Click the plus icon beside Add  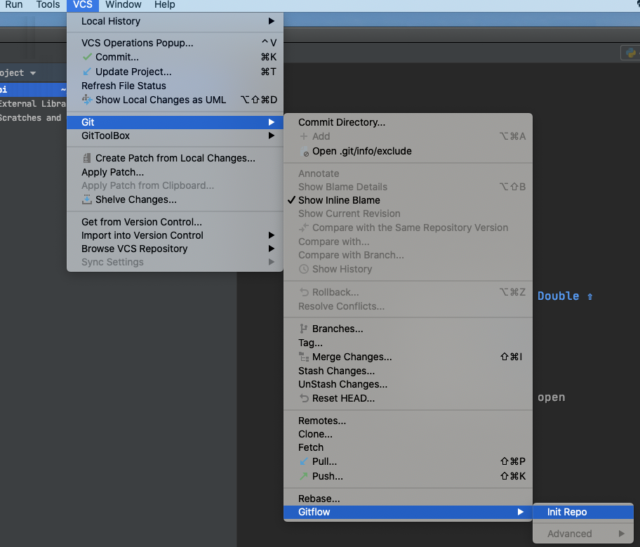[x=303, y=136]
